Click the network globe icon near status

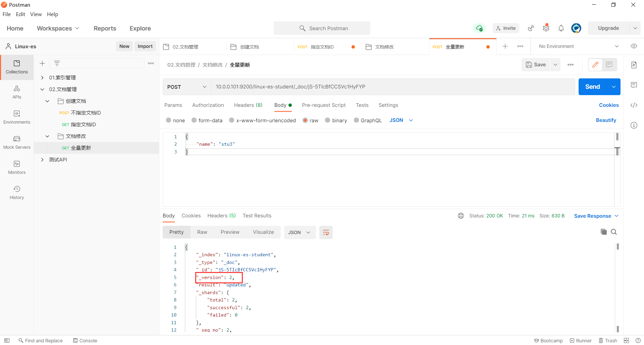[x=461, y=216]
